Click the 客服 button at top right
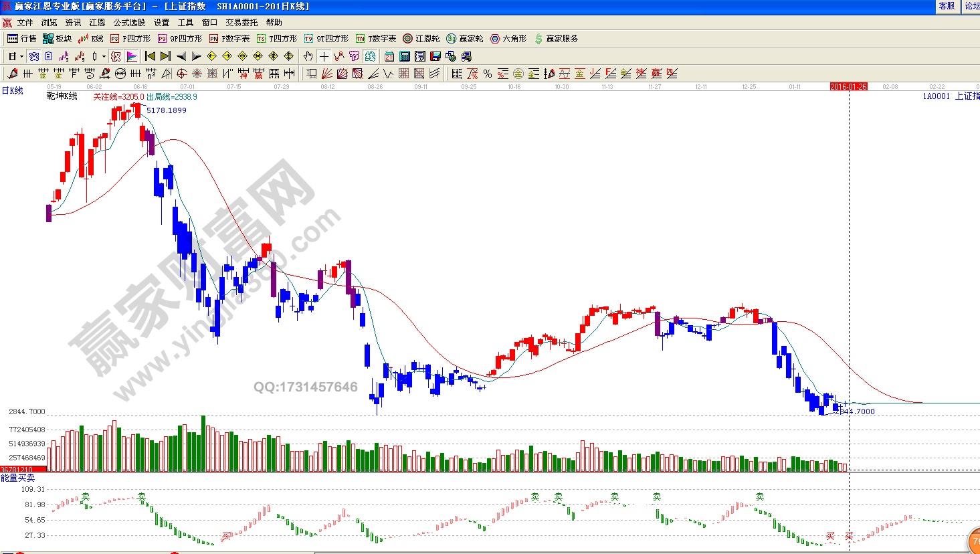Image resolution: width=980 pixels, height=554 pixels. coord(947,6)
